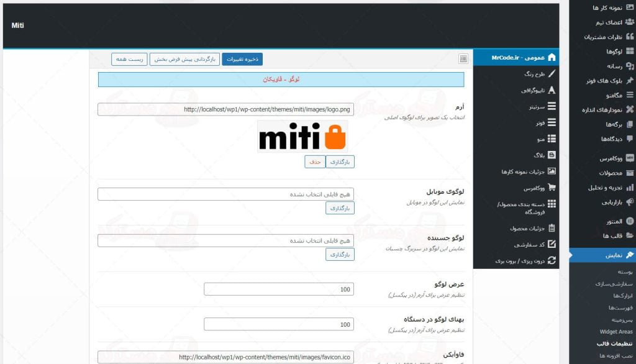
Task: Select the Typography (تایپوگرافی) letter A icon
Action: click(x=552, y=90)
